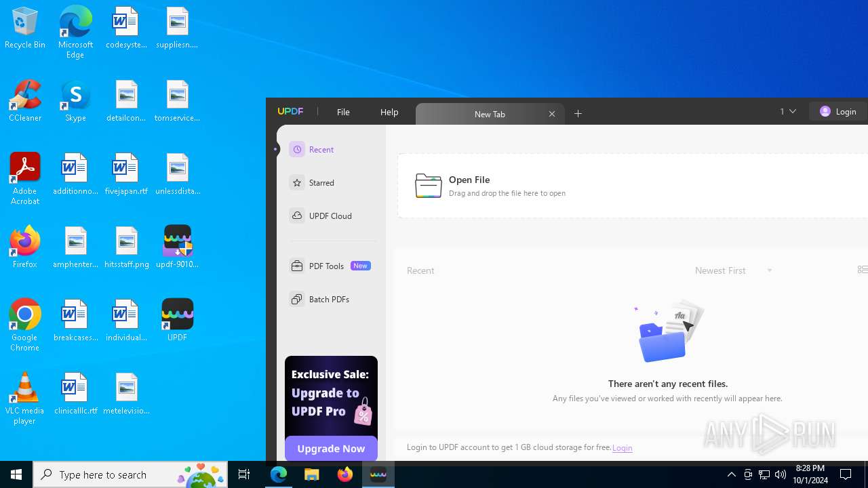The image size is (868, 488).
Task: Click the Upgrade Now button
Action: tap(331, 449)
